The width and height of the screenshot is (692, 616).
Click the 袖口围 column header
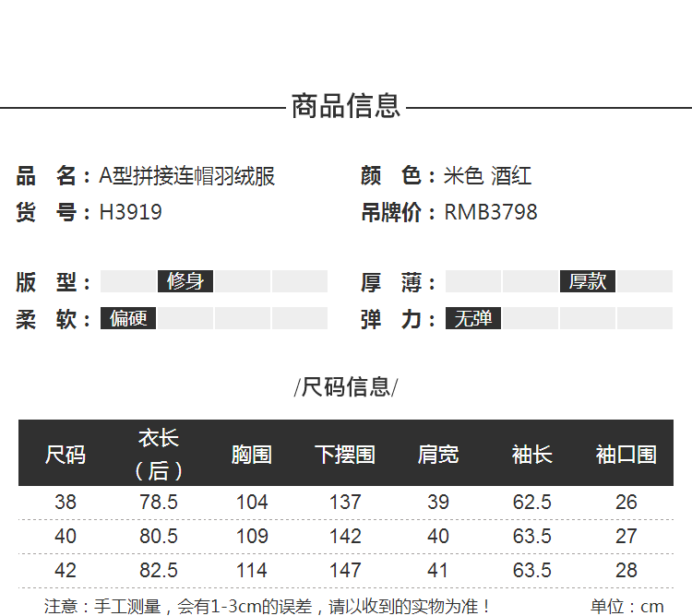(x=626, y=455)
